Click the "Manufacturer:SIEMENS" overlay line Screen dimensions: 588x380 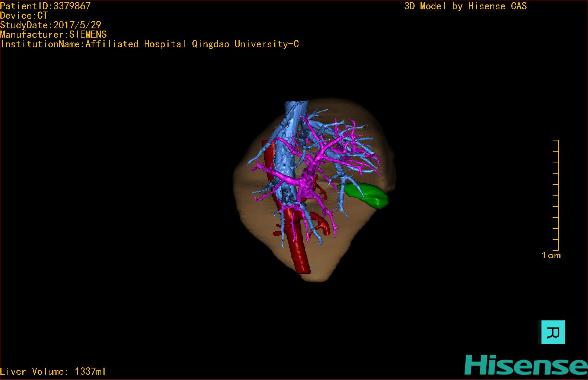point(53,35)
